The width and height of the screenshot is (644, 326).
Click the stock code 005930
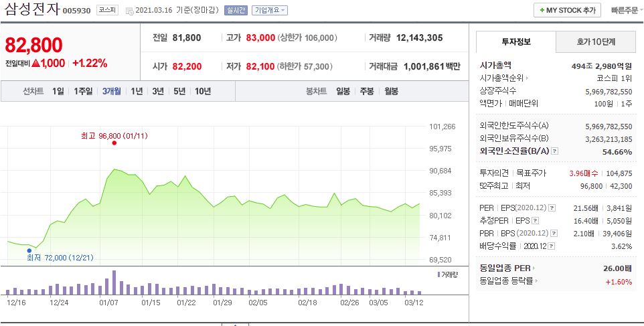tap(76, 11)
